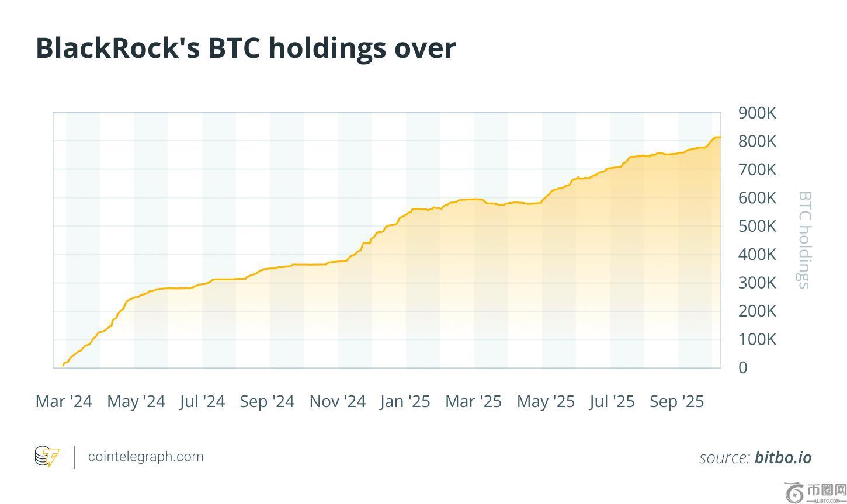Select the Mar '25 x-axis label
The height and width of the screenshot is (504, 847).
[473, 402]
